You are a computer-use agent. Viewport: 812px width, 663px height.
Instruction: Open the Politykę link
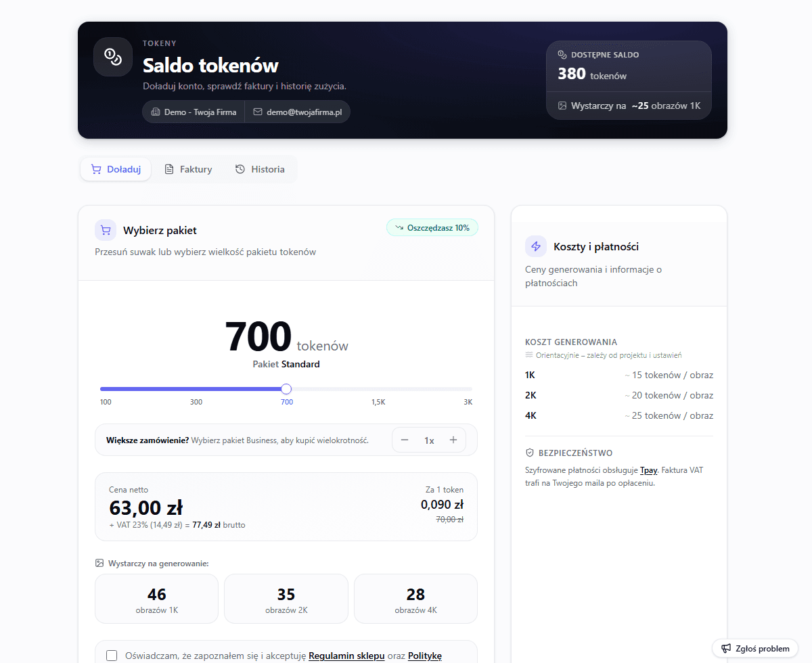point(425,656)
